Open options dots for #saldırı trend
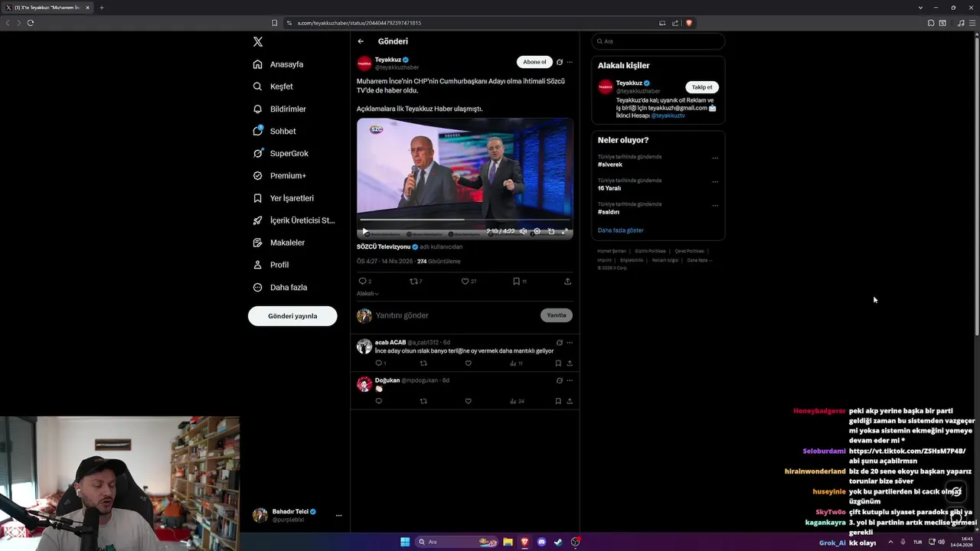 tap(715, 206)
